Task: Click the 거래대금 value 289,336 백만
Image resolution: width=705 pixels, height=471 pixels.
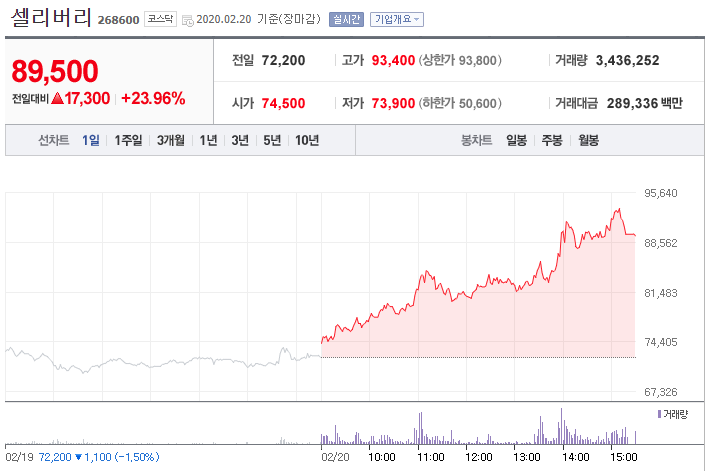Action: coord(644,103)
